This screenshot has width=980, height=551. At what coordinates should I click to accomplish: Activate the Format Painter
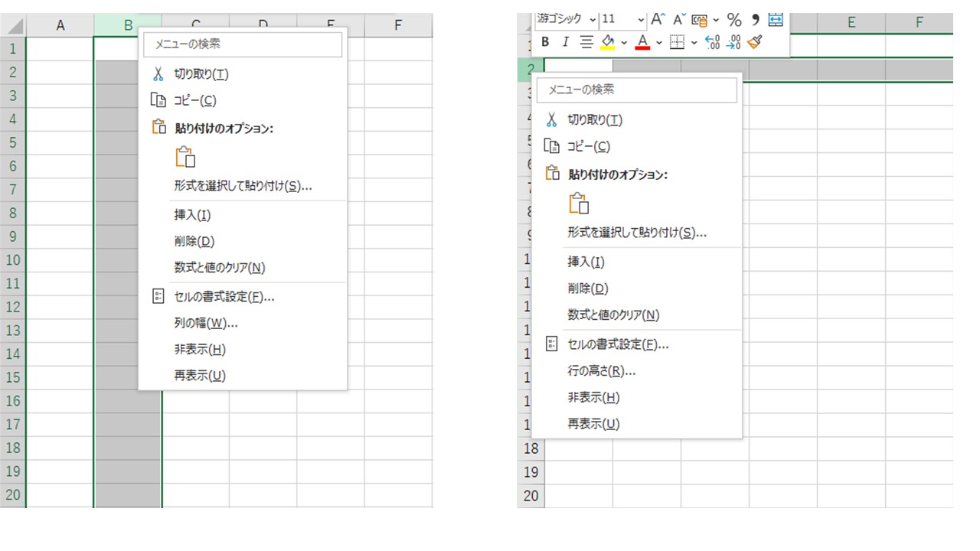coord(756,41)
